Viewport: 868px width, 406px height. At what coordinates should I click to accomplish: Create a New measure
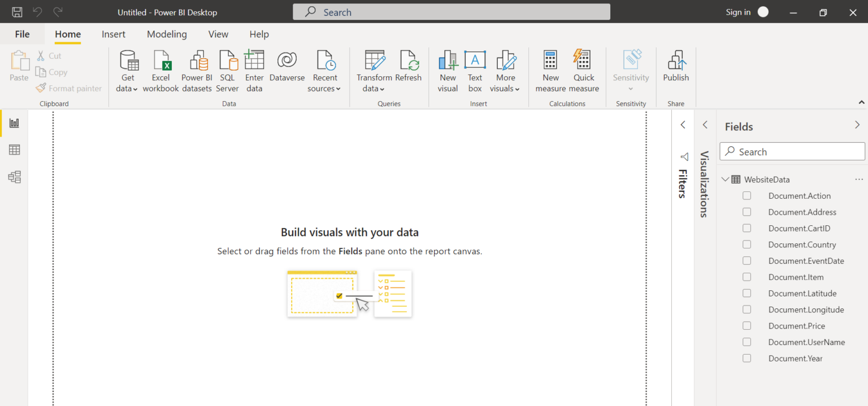[550, 69]
